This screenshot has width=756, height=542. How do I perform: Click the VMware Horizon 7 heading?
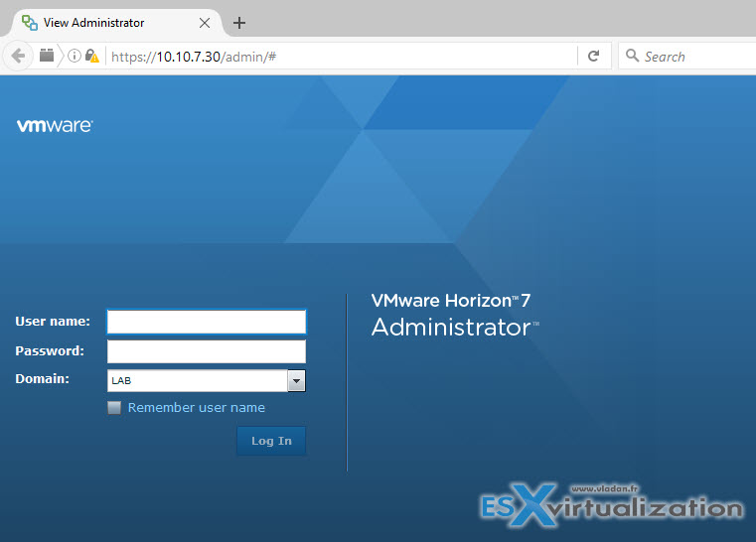click(451, 301)
